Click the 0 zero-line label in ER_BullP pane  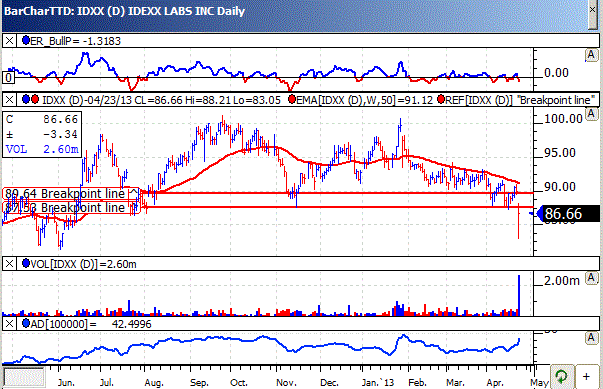(8, 78)
